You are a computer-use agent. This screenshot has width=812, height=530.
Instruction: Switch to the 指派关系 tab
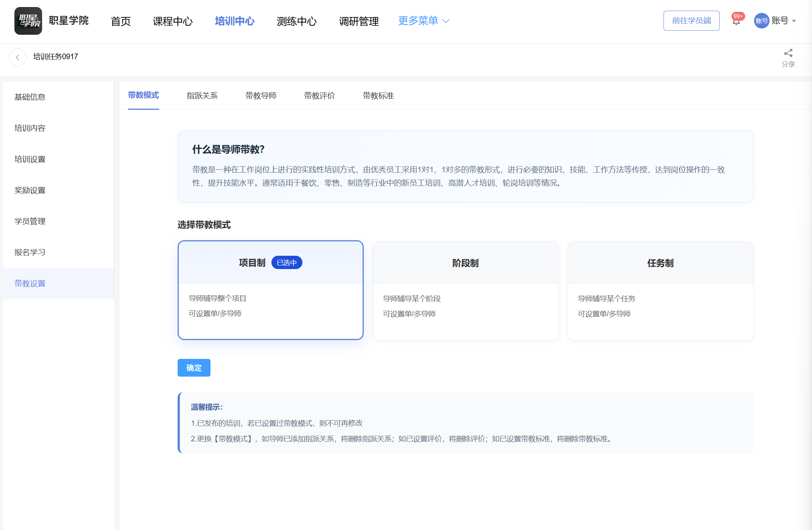click(202, 96)
